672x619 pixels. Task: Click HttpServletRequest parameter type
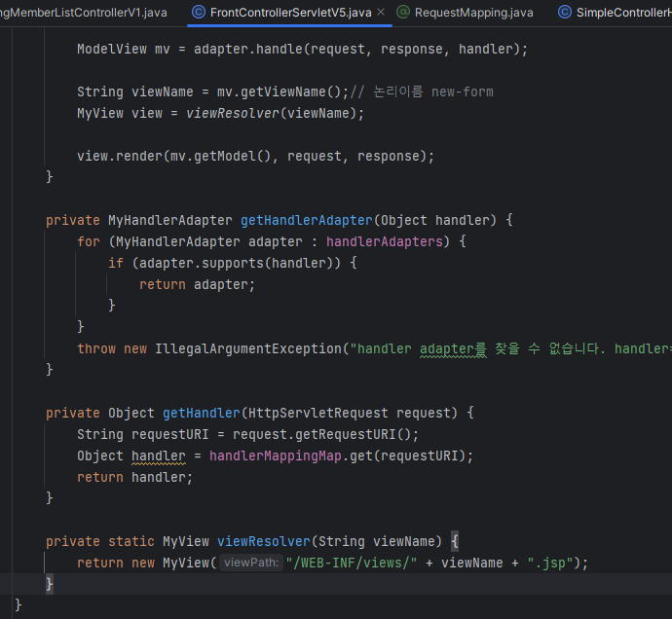[318, 413]
